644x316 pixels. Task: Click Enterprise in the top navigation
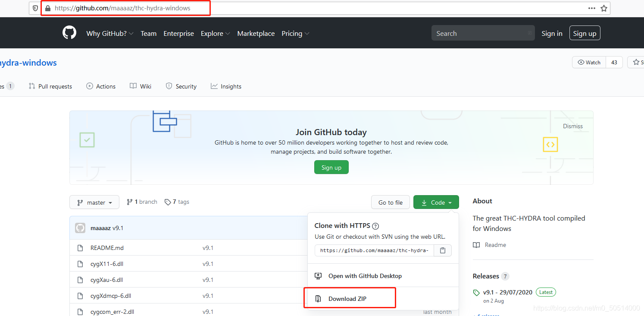pos(178,33)
